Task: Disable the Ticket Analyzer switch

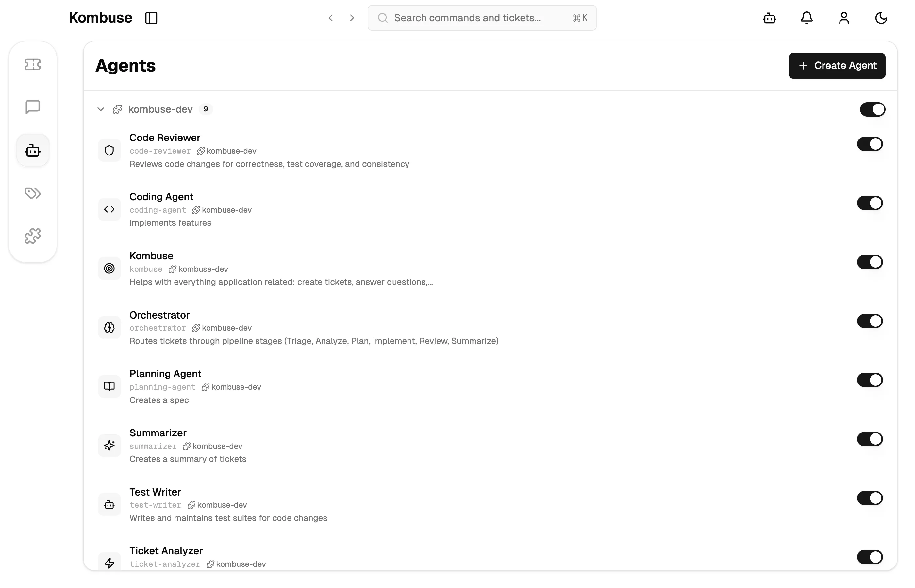Action: (870, 557)
